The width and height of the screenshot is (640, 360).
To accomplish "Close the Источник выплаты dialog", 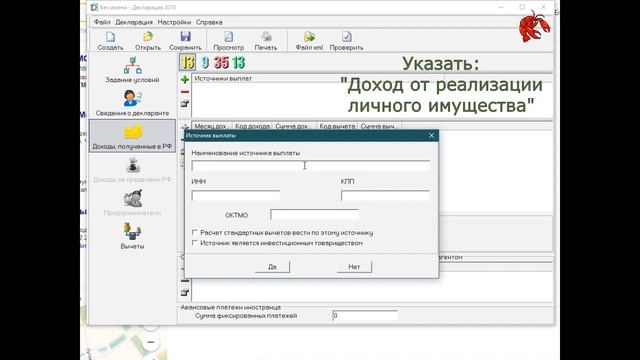I will tap(431, 136).
